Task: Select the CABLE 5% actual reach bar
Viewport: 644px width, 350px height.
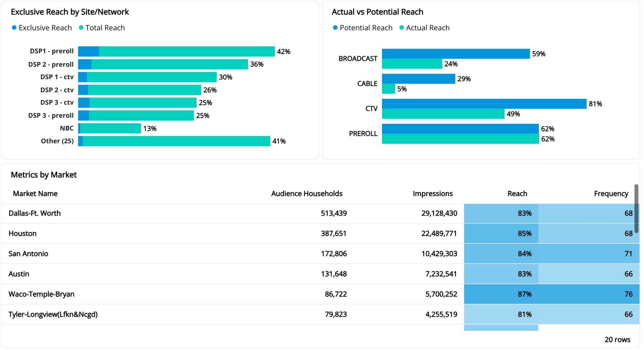Action: [388, 89]
